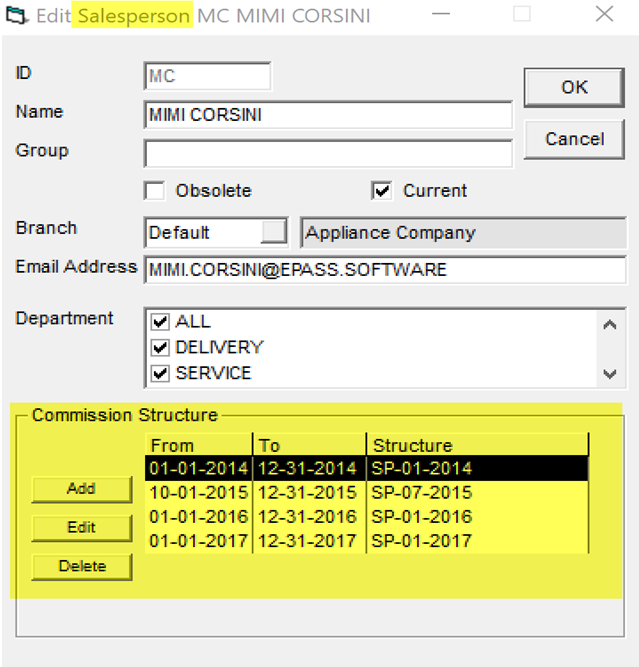The width and height of the screenshot is (639, 667).
Task: Click the department list scroll down arrow
Action: point(610,374)
